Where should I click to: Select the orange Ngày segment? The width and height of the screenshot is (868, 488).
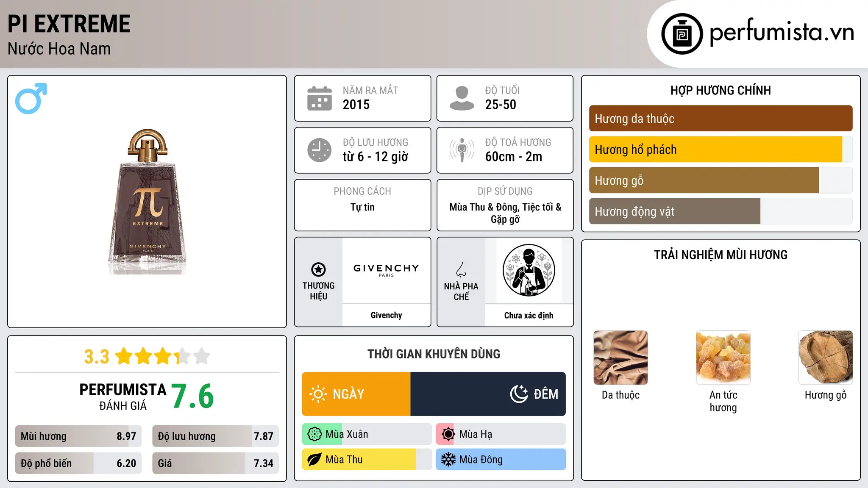[x=356, y=394]
